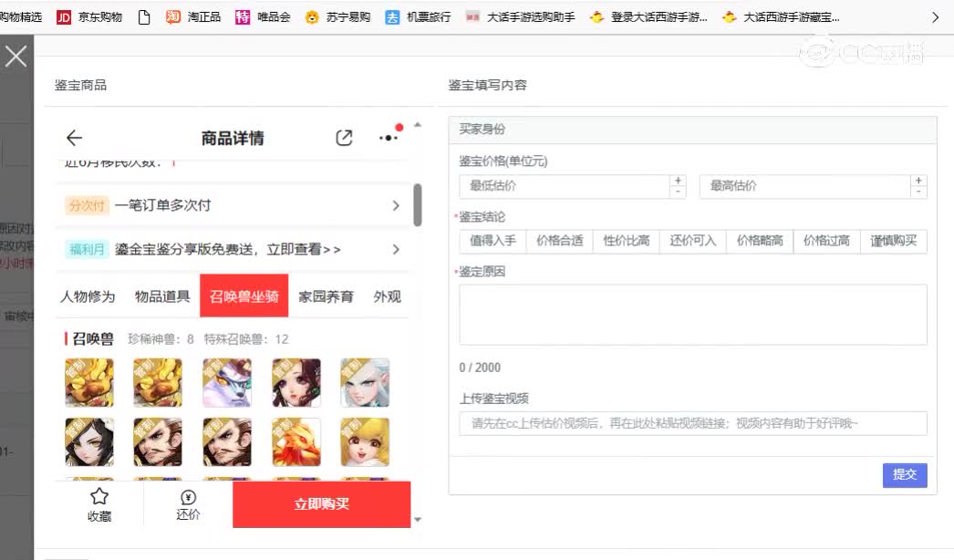Increase 最低估价 with the plus stepper

[678, 181]
